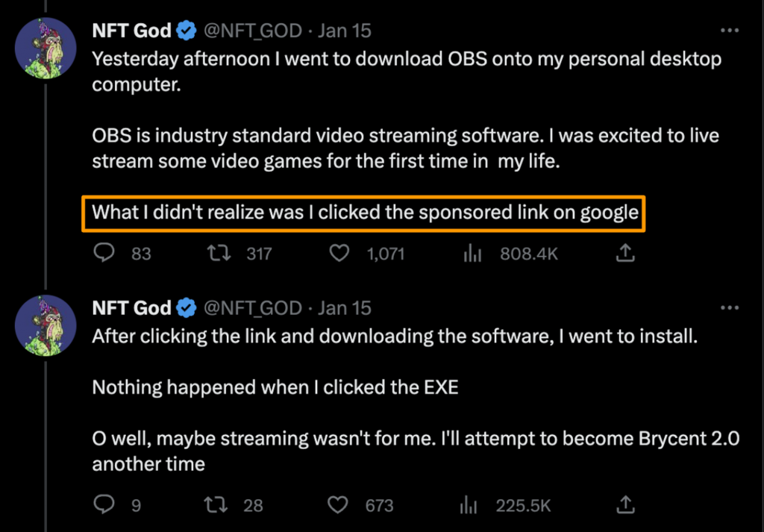View analytics of tweet with 808.4K views
The width and height of the screenshot is (764, 532).
[x=472, y=254]
